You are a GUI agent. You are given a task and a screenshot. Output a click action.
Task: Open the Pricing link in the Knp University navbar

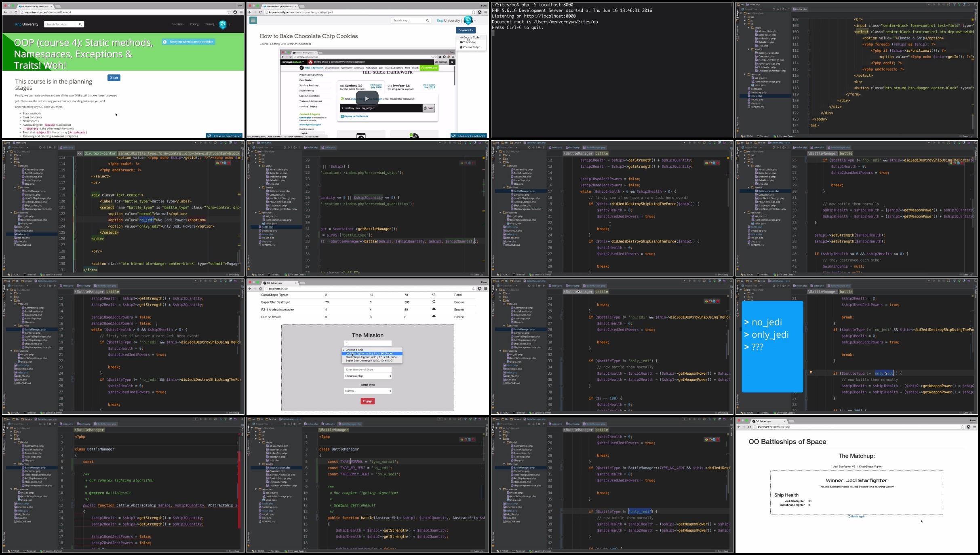tap(194, 24)
